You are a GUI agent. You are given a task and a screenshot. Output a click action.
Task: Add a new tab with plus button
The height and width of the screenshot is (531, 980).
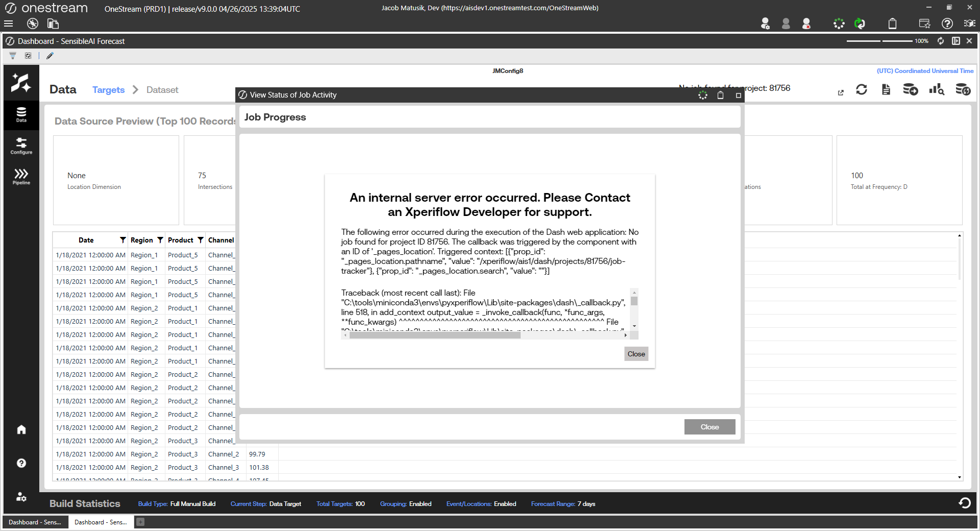(x=140, y=522)
